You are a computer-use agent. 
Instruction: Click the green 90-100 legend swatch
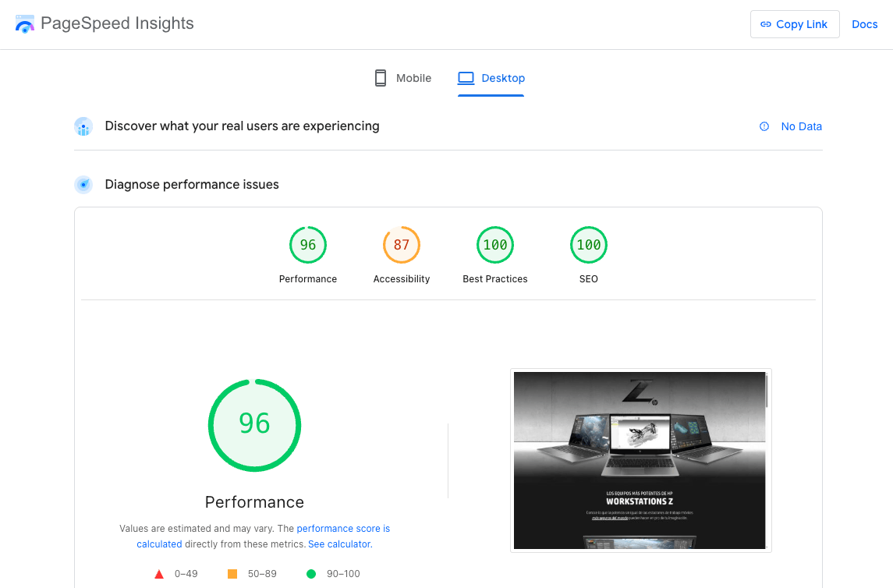pyautogui.click(x=312, y=573)
